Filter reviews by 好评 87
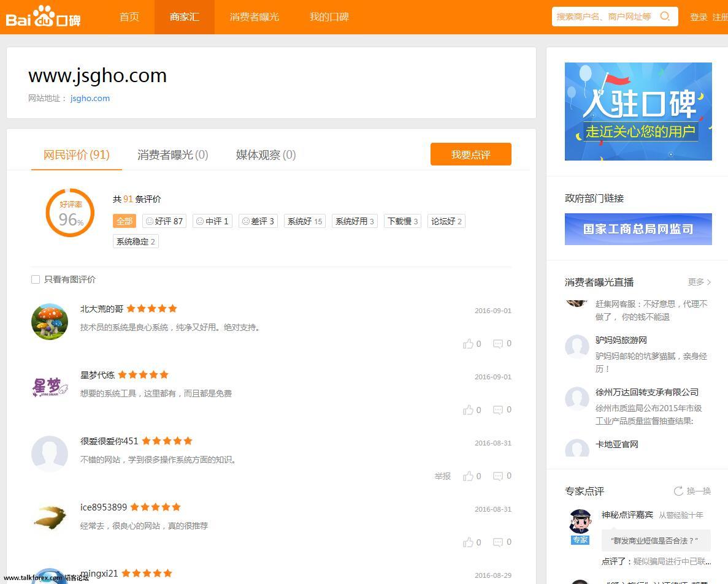 click(x=164, y=221)
